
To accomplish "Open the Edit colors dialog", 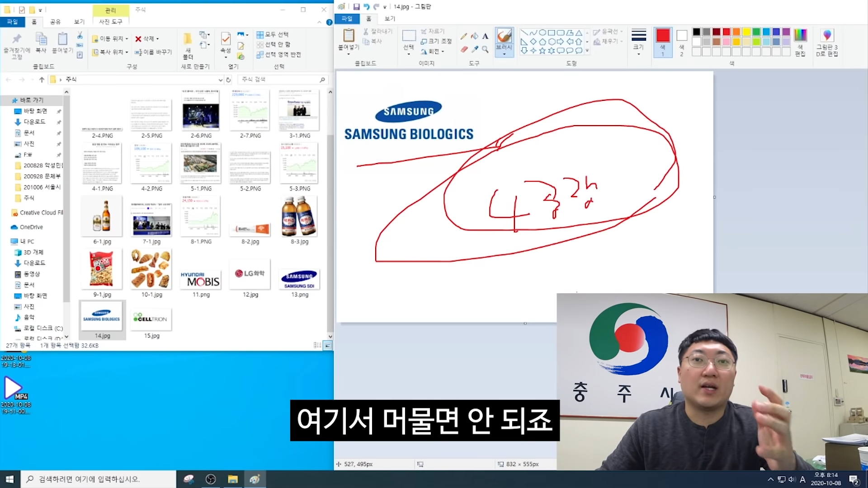I will 800,43.
